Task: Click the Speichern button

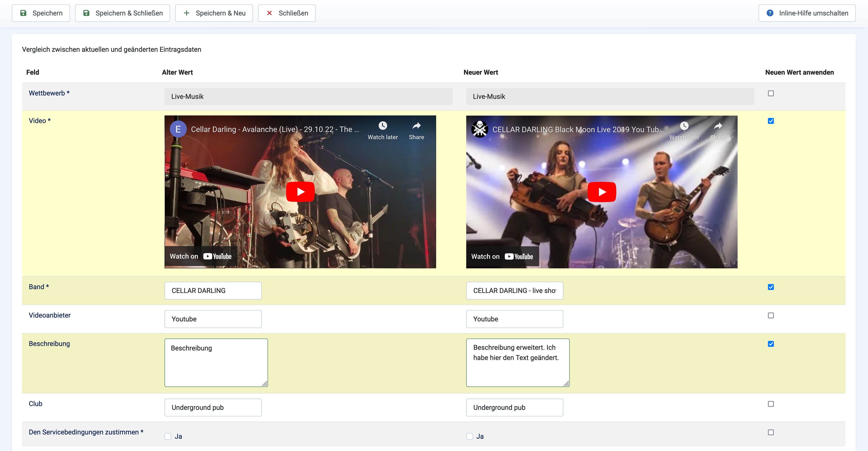Action: click(x=41, y=13)
